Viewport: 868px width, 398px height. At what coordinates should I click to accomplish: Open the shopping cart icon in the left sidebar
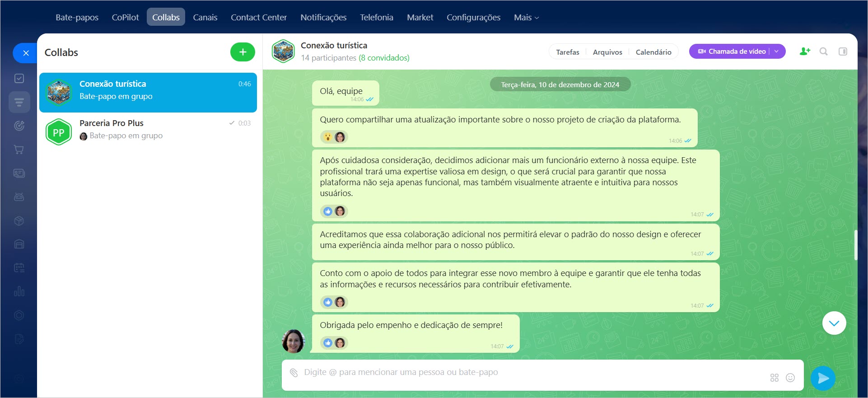tap(19, 150)
